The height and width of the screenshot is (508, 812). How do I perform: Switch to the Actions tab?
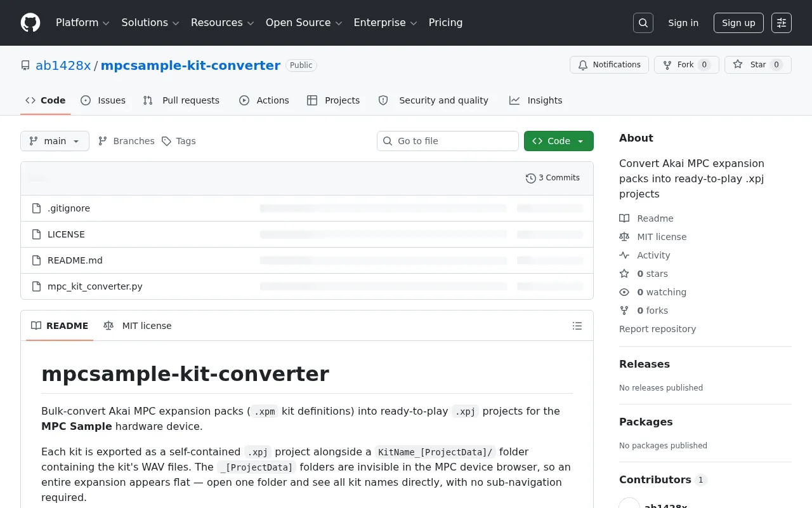click(x=264, y=100)
